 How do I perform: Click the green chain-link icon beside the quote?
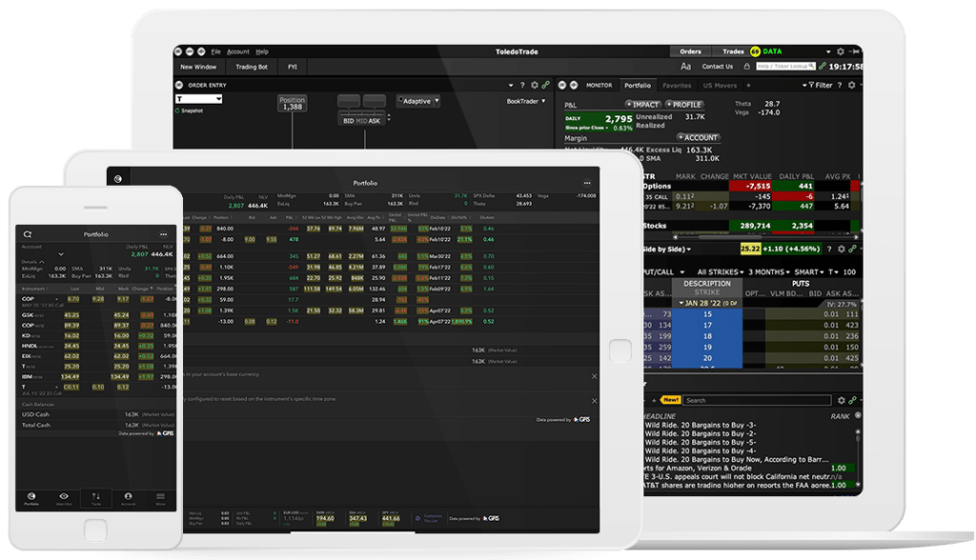tap(853, 250)
